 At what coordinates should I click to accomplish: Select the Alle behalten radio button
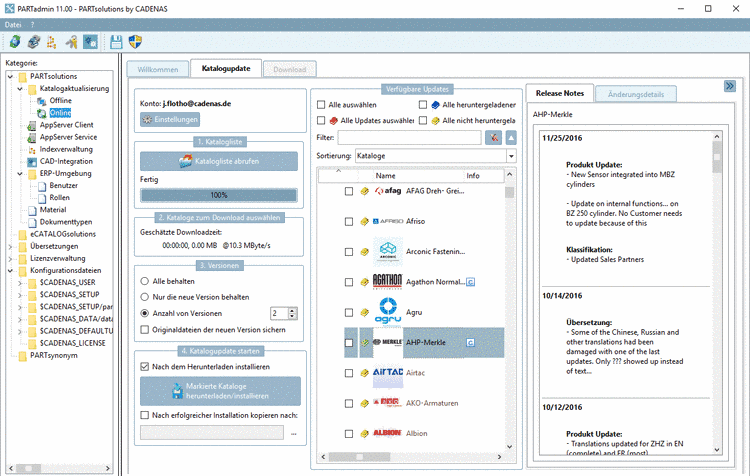pyautogui.click(x=144, y=281)
